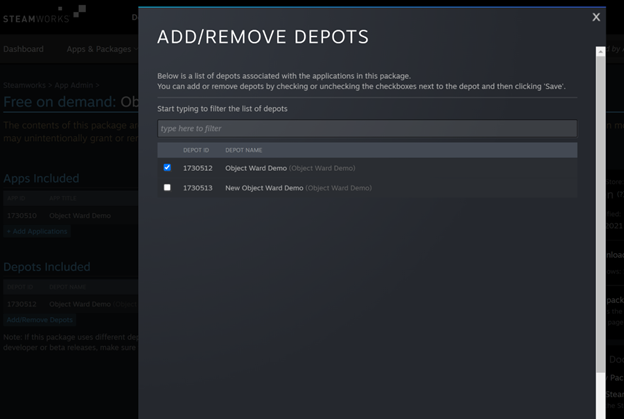Uncheck depot 1730512 Object Ward Demo

167,168
